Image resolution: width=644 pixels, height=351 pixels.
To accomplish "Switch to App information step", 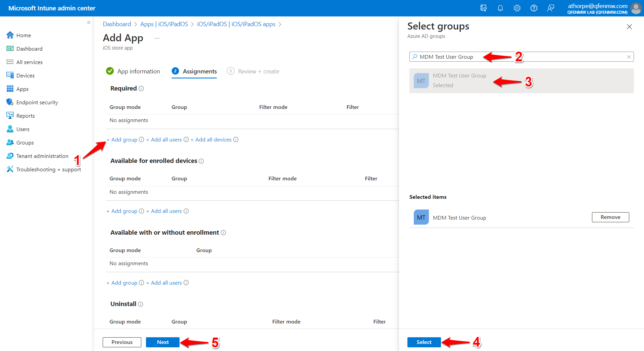I will tap(133, 71).
